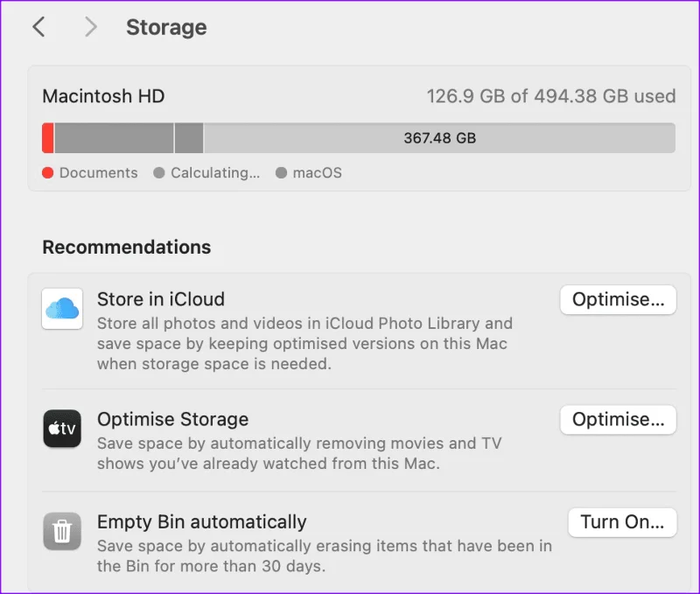This screenshot has height=594, width=700.
Task: Click the Apple TV app icon
Action: (x=62, y=429)
